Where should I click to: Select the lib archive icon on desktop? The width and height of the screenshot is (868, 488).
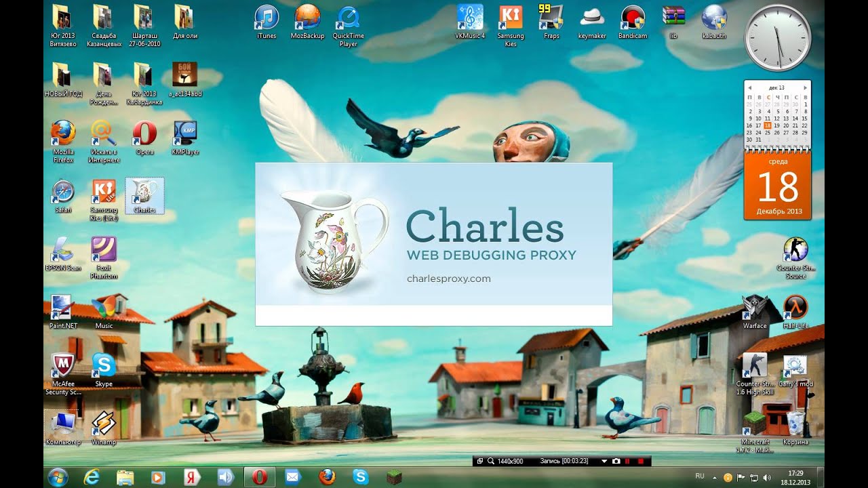[x=673, y=22]
